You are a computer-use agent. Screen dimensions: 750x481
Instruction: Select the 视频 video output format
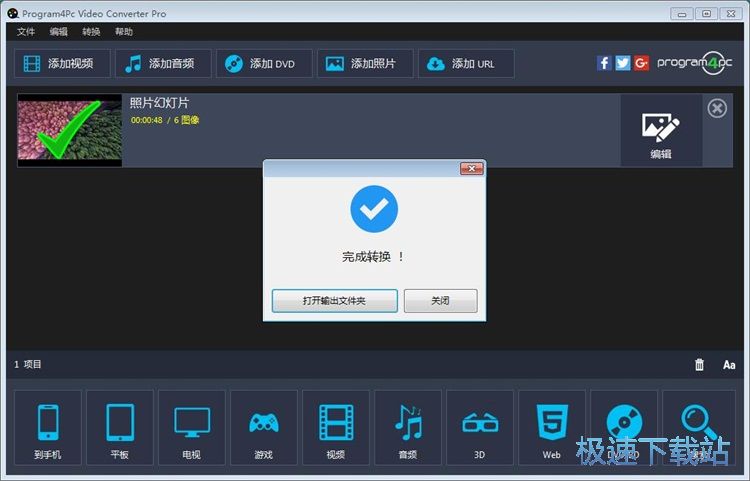(336, 427)
